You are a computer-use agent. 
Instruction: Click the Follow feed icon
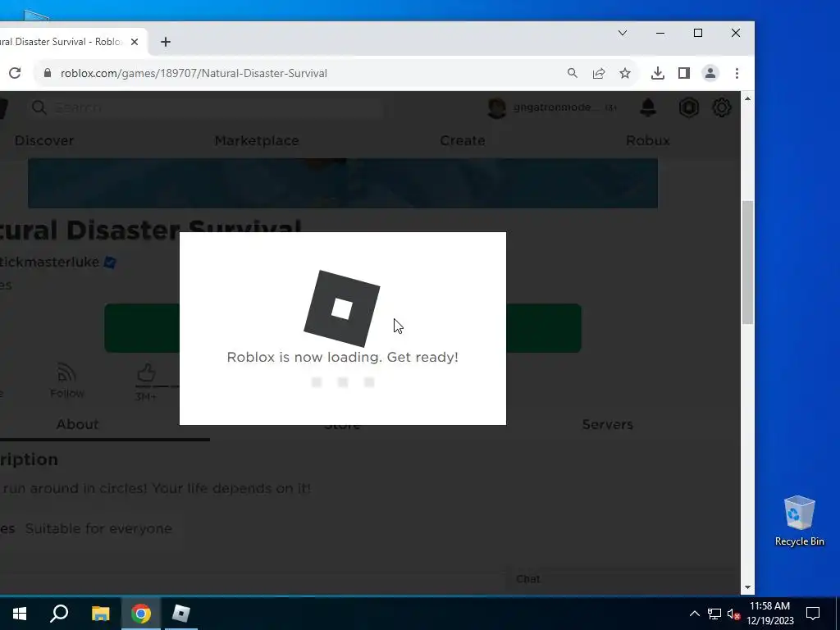(x=66, y=373)
